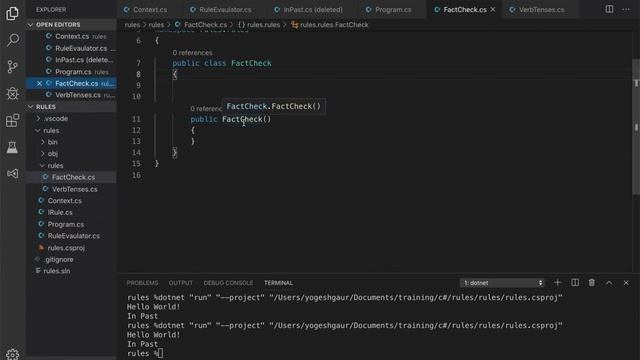
Task: Split the terminal panel
Action: pos(575,282)
